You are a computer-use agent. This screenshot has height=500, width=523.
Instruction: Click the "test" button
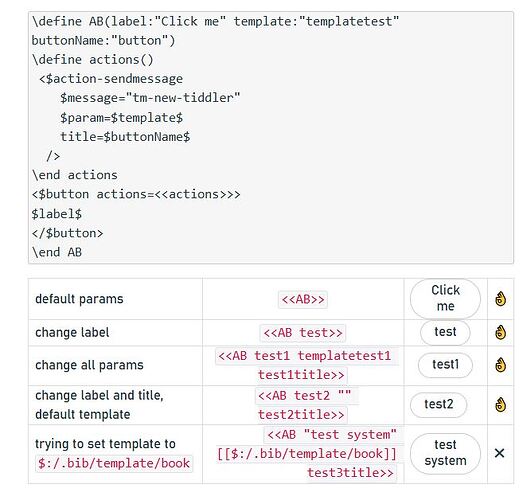(x=445, y=332)
